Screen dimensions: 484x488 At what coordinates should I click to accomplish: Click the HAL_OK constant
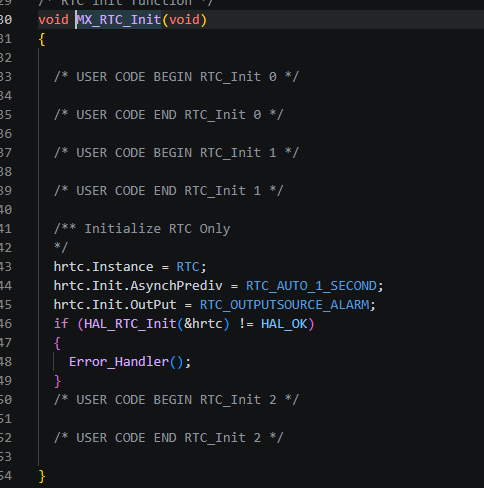point(284,324)
